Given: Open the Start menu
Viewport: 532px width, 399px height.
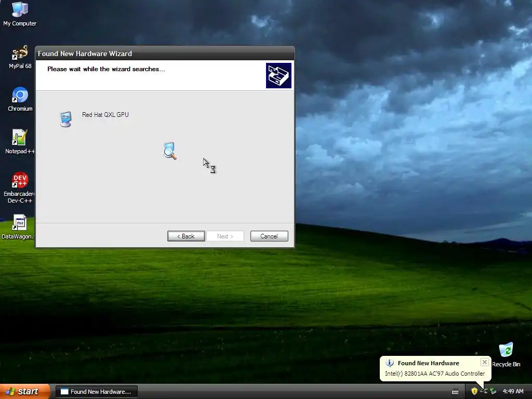Looking at the screenshot, I should tap(25, 392).
